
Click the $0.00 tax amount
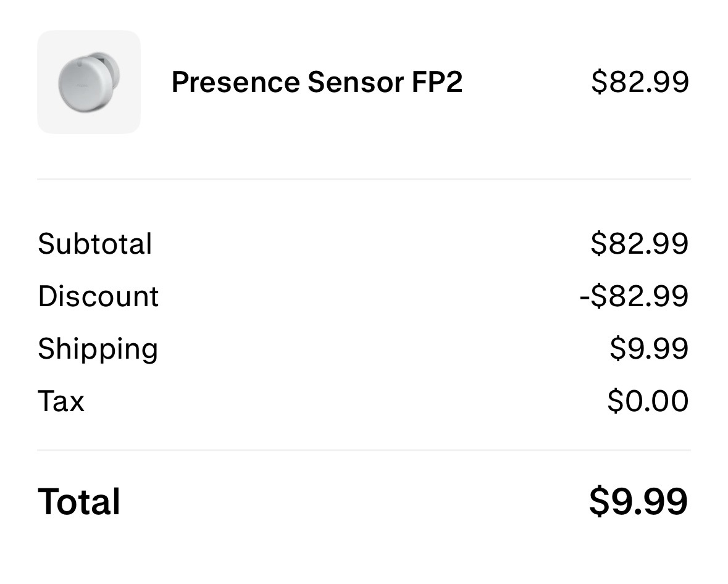[648, 401]
